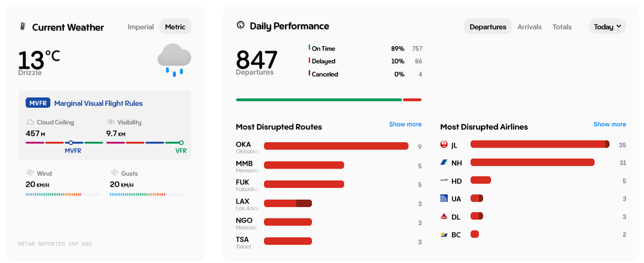The width and height of the screenshot is (644, 263).
Task: Click the Japan Airlines JL logo
Action: tap(444, 145)
